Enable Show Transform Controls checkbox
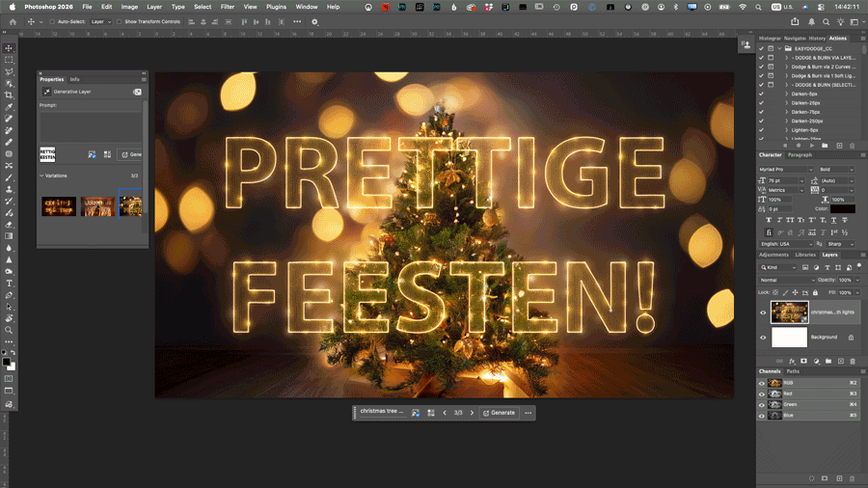This screenshot has height=488, width=868. pos(119,21)
